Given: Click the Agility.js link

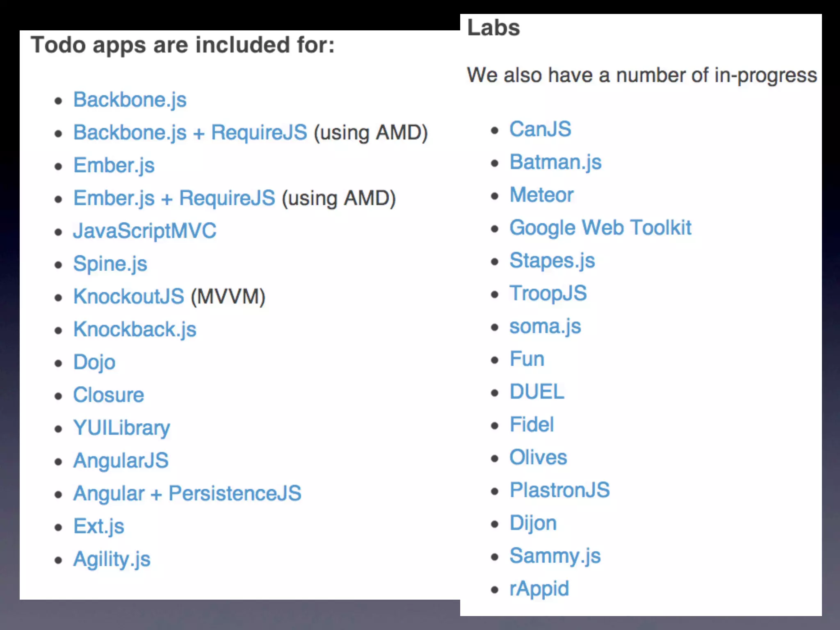Looking at the screenshot, I should [112, 559].
